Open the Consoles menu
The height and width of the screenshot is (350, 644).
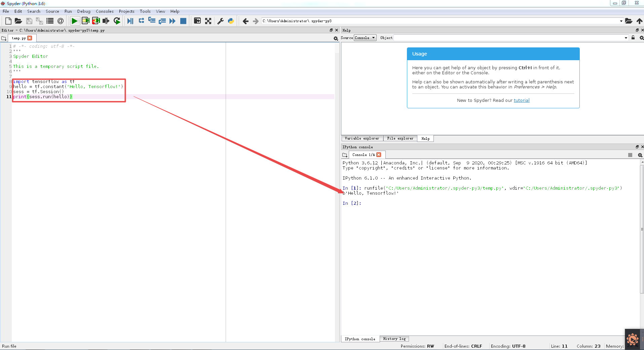105,11
